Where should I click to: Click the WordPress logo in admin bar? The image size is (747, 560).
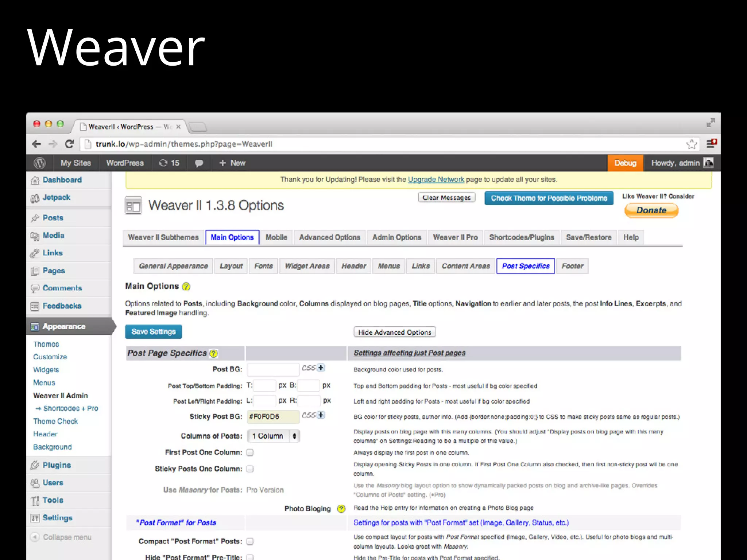point(39,163)
